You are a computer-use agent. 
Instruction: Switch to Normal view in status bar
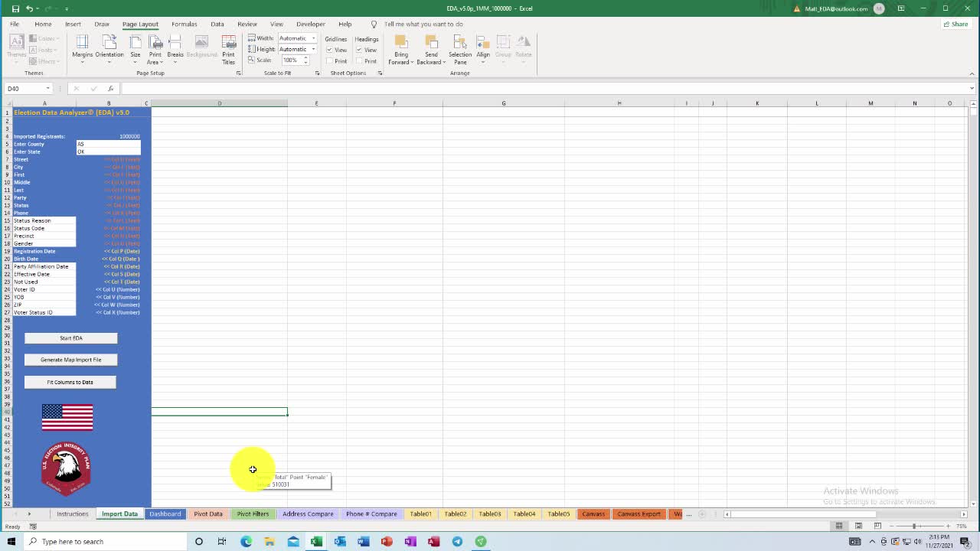(839, 526)
